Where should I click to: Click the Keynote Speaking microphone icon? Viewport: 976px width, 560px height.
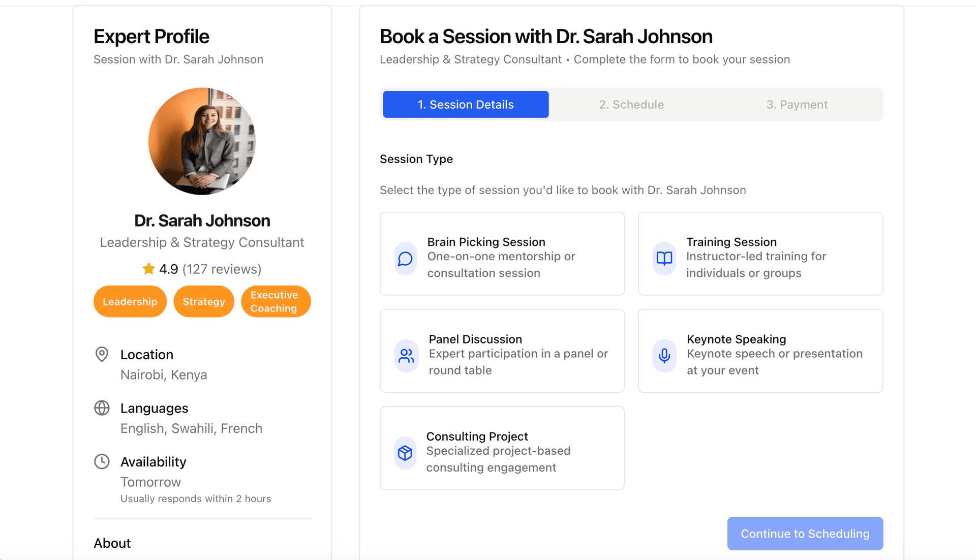664,356
